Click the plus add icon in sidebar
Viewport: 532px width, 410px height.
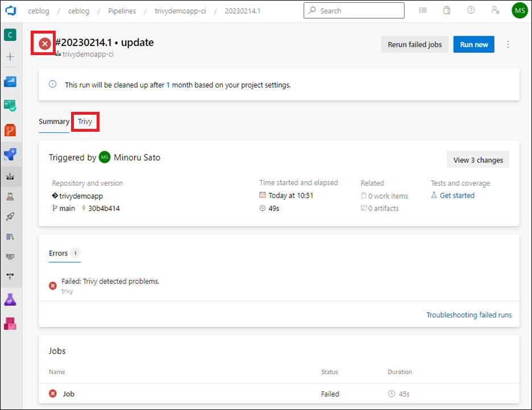[10, 57]
